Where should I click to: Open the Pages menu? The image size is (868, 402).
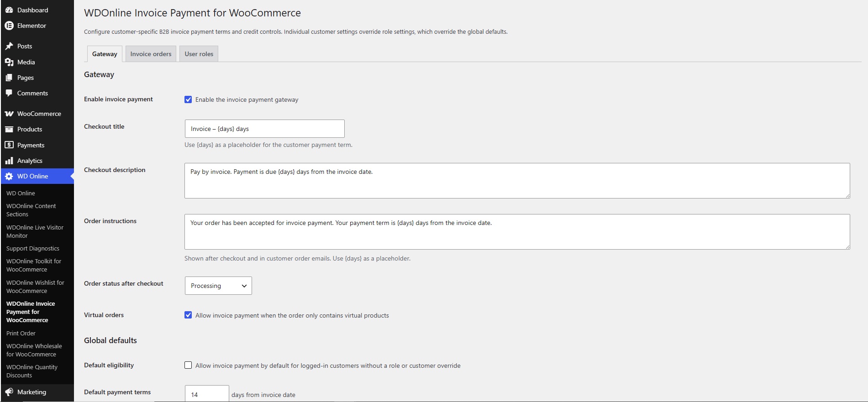coord(37,78)
